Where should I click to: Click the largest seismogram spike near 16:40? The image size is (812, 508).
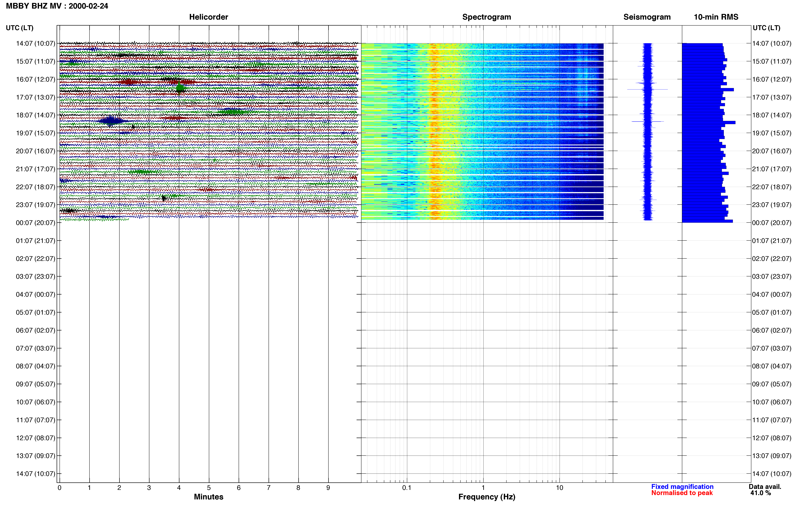(647, 89)
